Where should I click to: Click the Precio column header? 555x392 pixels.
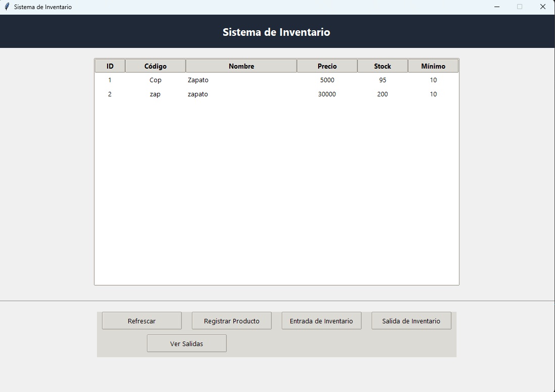point(327,66)
